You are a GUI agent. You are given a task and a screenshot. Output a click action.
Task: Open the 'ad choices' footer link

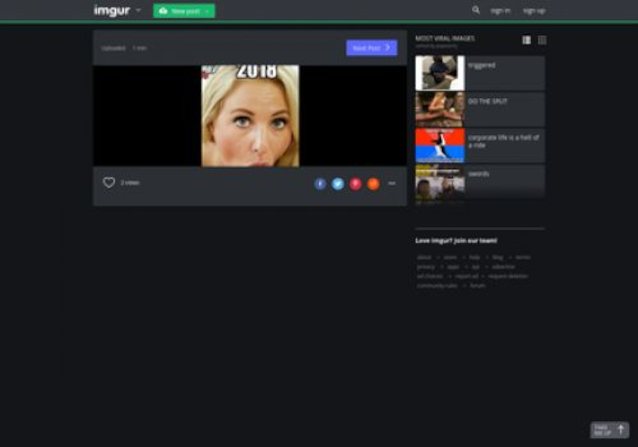tap(430, 276)
